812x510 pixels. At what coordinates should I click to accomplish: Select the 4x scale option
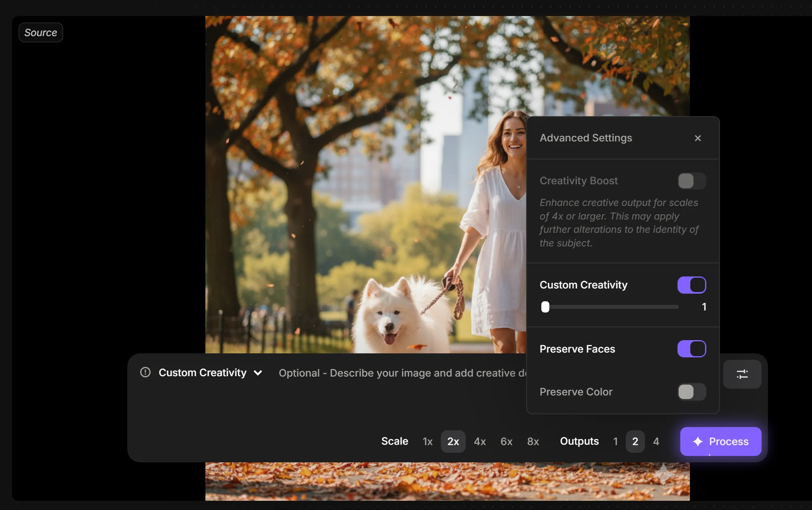(x=480, y=441)
